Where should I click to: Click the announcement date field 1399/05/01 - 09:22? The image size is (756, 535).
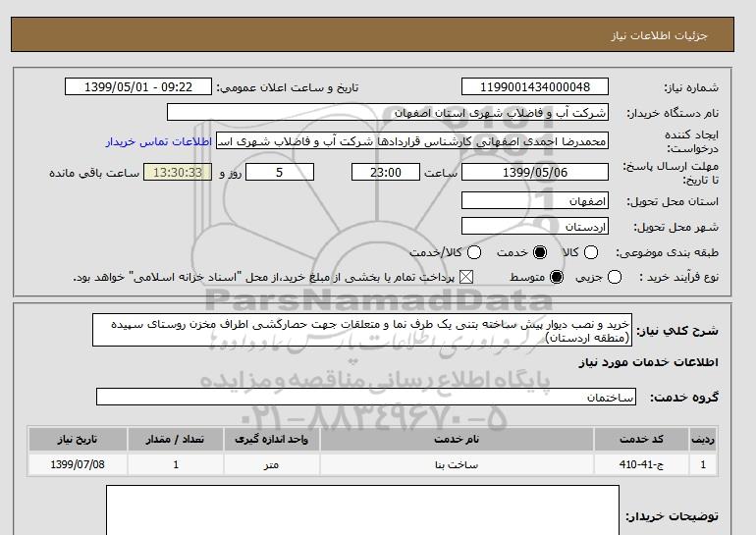tap(138, 87)
